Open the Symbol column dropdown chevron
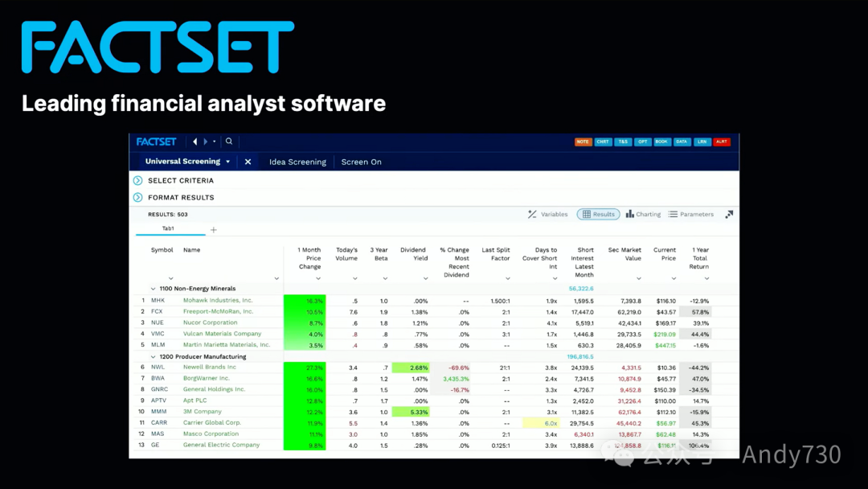 click(171, 278)
